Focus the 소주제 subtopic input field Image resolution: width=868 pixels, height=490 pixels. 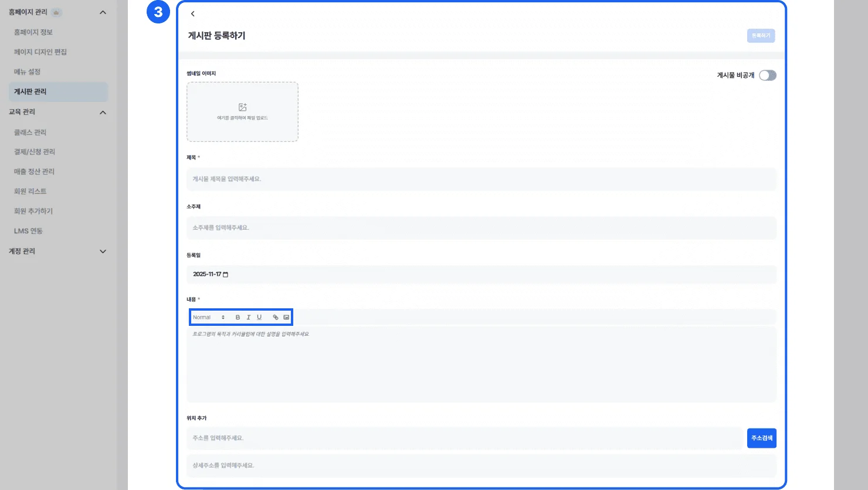481,228
